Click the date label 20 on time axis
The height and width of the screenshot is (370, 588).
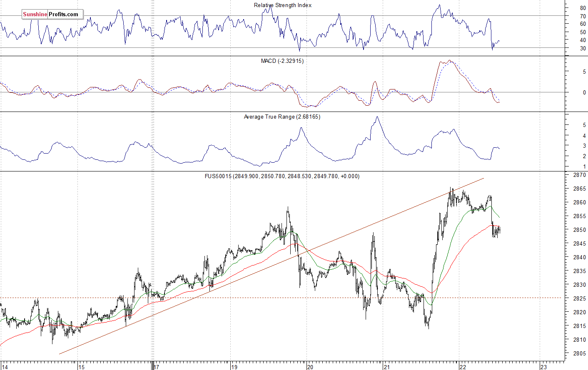(x=310, y=367)
